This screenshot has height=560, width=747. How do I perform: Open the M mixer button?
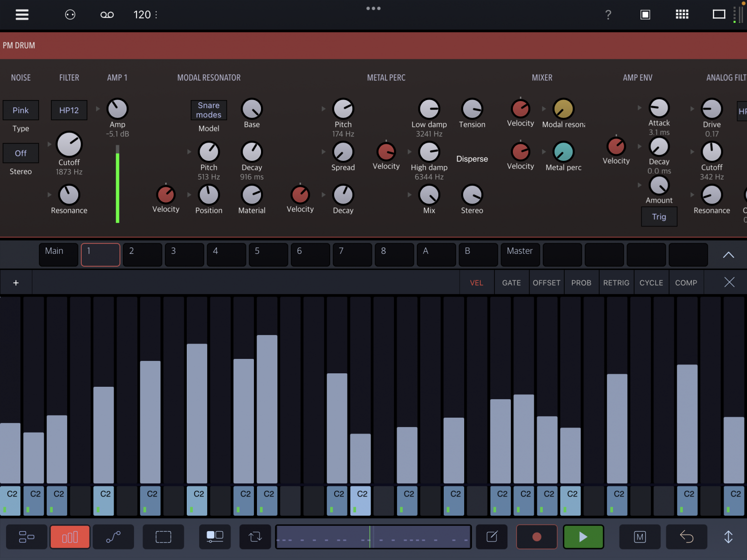(640, 537)
